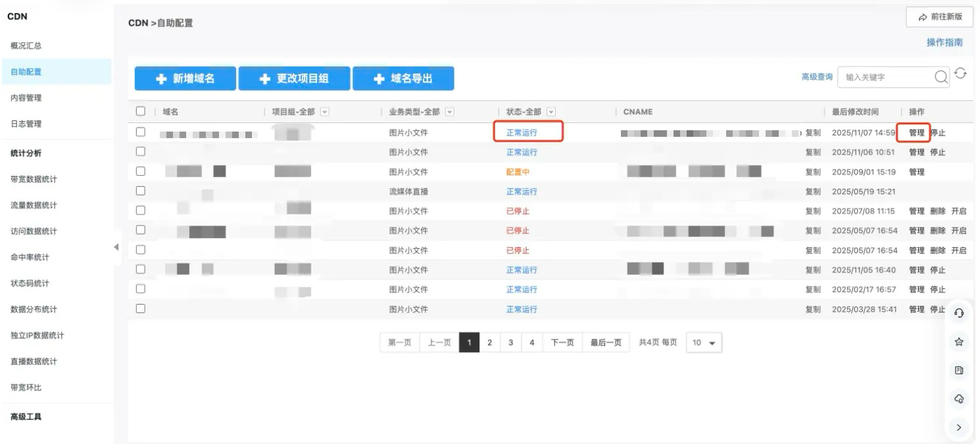980x446 pixels.
Task: Open the 操作指南 link
Action: pos(944,42)
